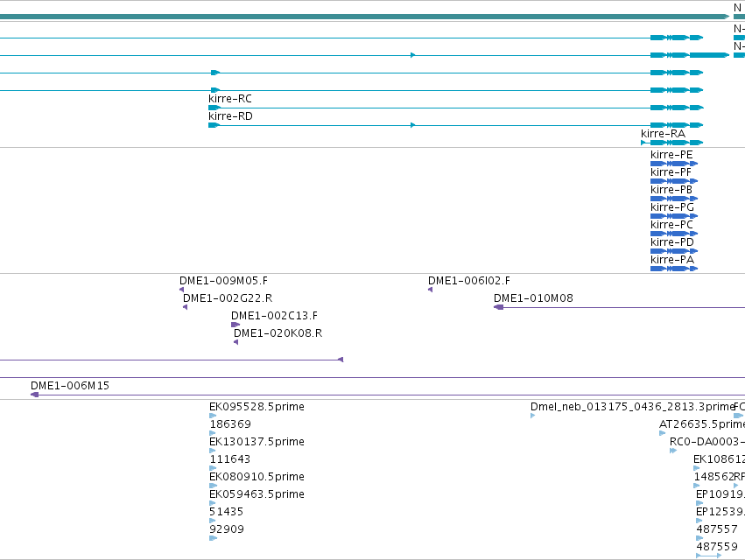Click the 92909 light-blue arrow glyph
Viewport: 745px width, 560px height.
click(x=213, y=538)
